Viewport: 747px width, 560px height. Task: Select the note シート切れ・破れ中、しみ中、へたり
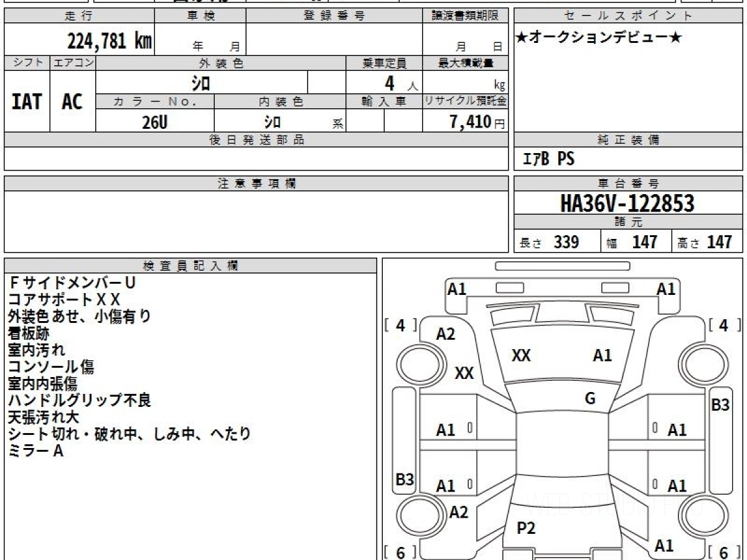coord(129,434)
